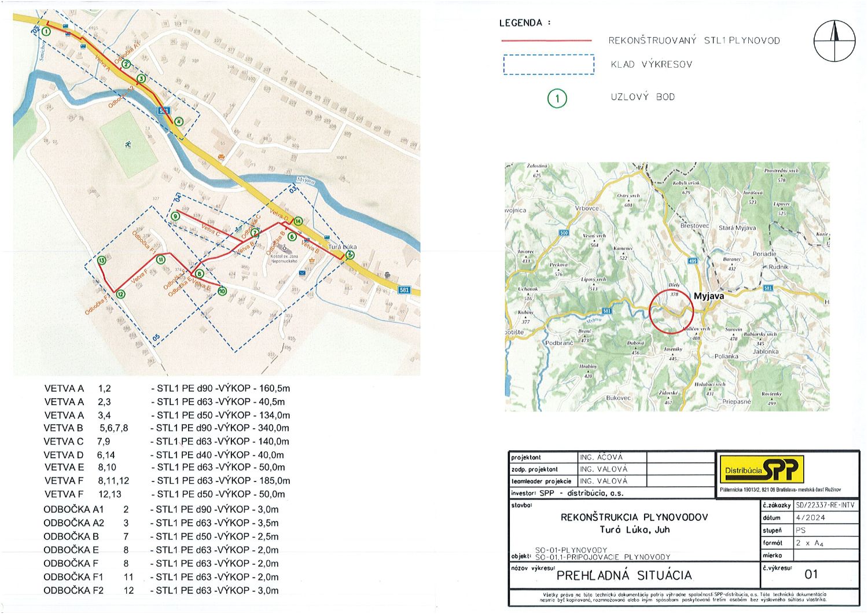Click the red pipeline line in legend
Viewport: 868px width, 614px height.
point(546,41)
